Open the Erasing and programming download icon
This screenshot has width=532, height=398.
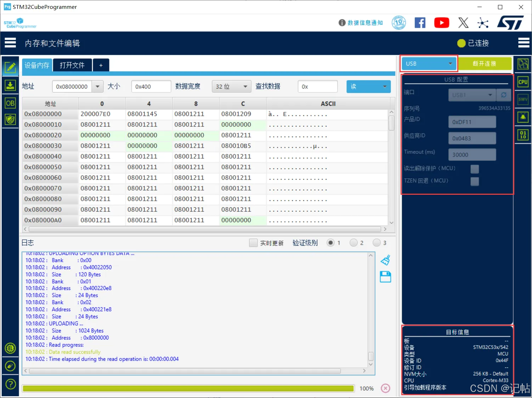[10, 85]
